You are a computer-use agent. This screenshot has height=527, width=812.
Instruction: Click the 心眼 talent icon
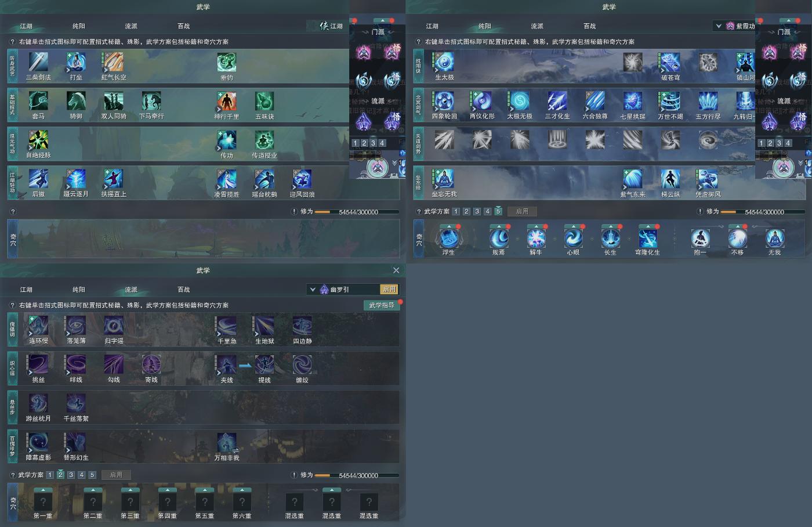(573, 238)
